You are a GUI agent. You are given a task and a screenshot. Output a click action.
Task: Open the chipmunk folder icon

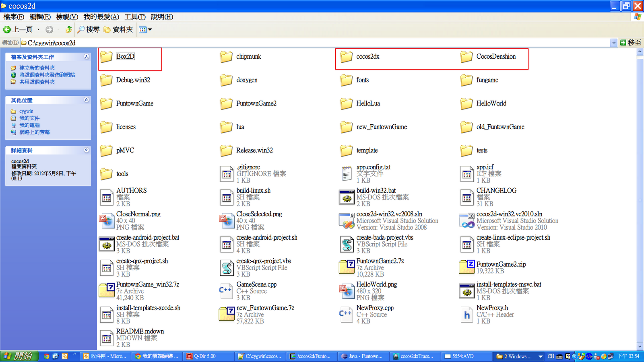point(227,57)
